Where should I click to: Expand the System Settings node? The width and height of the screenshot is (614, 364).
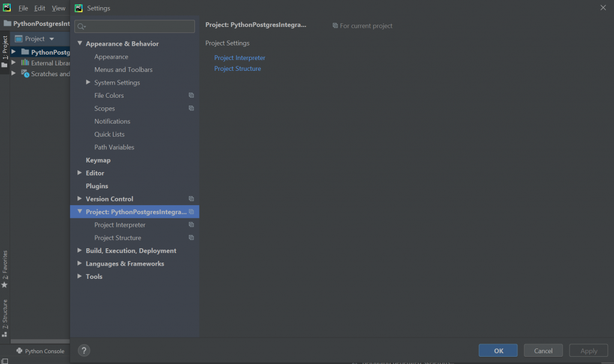tap(88, 82)
